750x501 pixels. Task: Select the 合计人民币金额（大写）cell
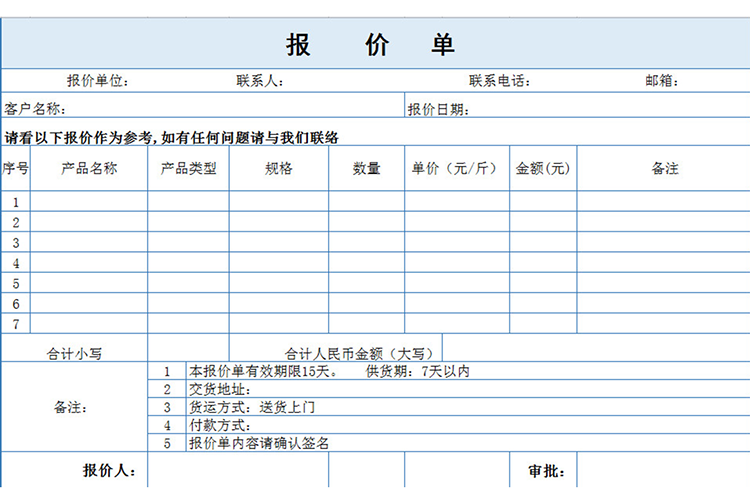click(360, 352)
